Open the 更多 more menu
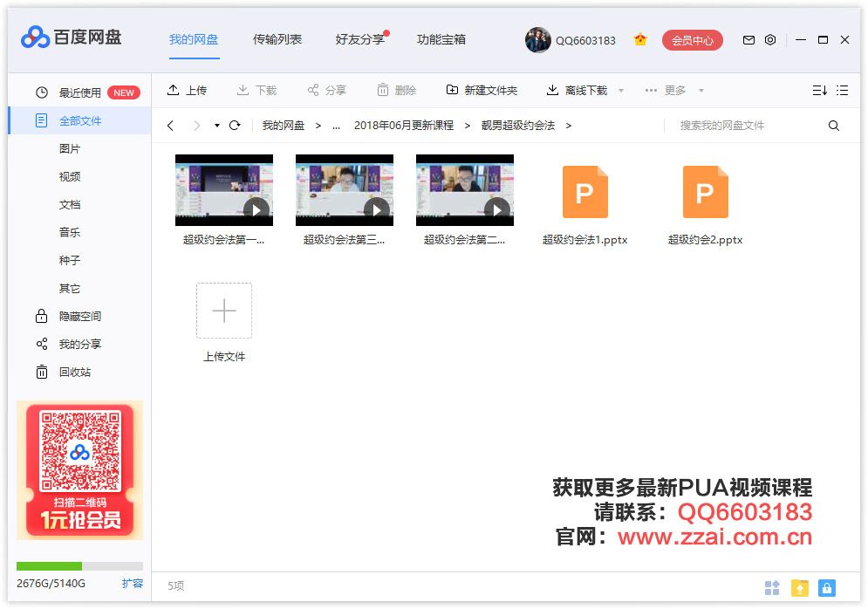The height and width of the screenshot is (609, 868). coord(666,90)
